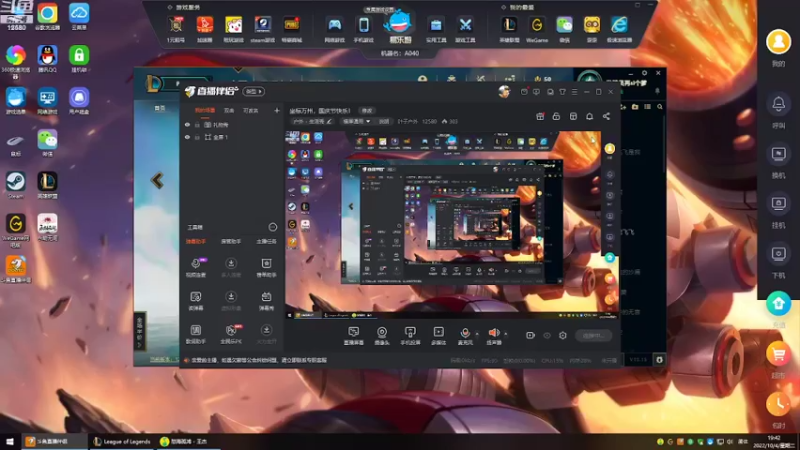Click the streamer avatar in title bar
This screenshot has height=450, width=800.
pos(504,91)
